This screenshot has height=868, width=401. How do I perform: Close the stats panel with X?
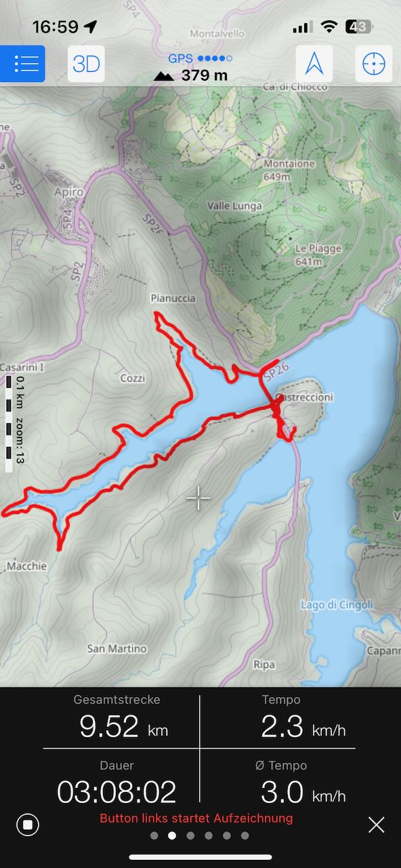click(376, 825)
